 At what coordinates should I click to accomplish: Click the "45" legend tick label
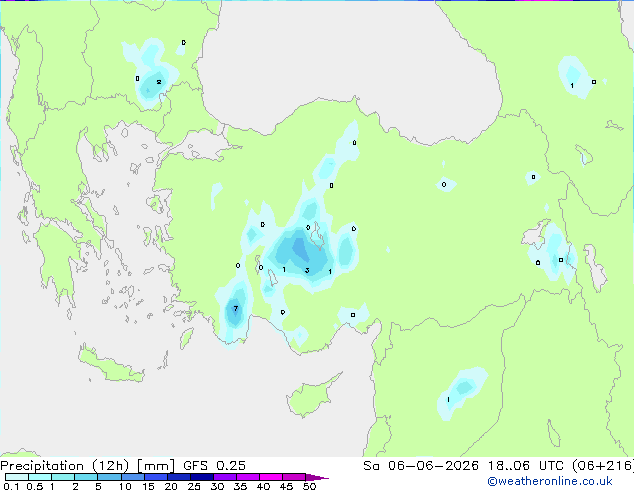286,486
